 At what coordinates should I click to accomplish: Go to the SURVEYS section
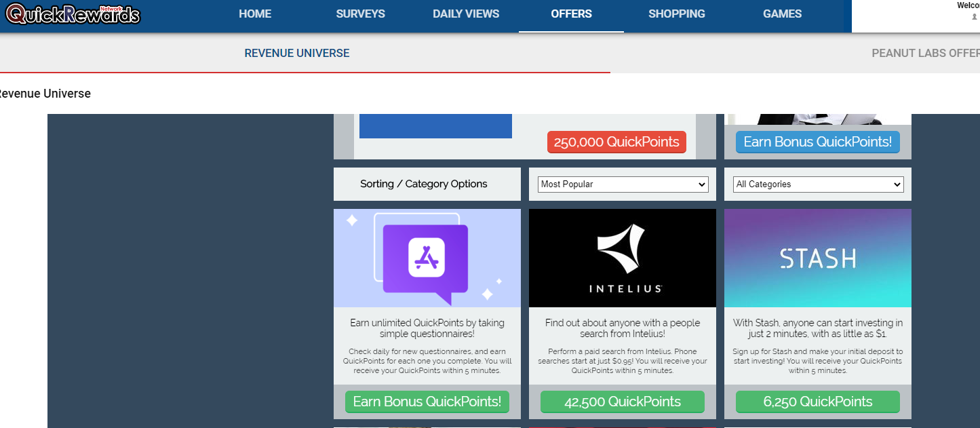[x=360, y=14]
